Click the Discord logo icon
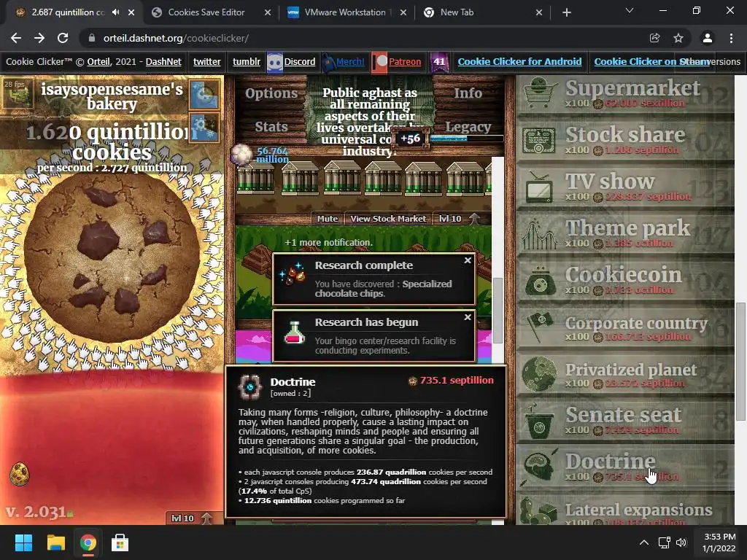 tap(275, 62)
